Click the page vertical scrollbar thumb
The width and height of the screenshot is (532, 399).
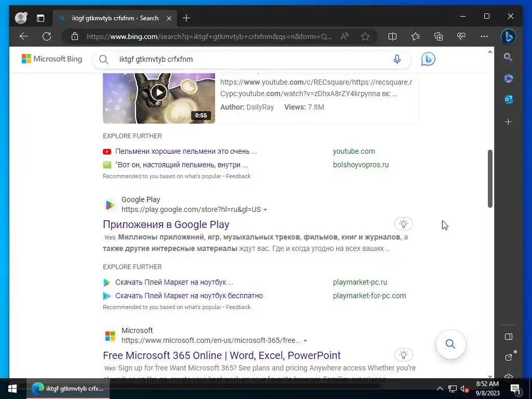click(x=490, y=179)
